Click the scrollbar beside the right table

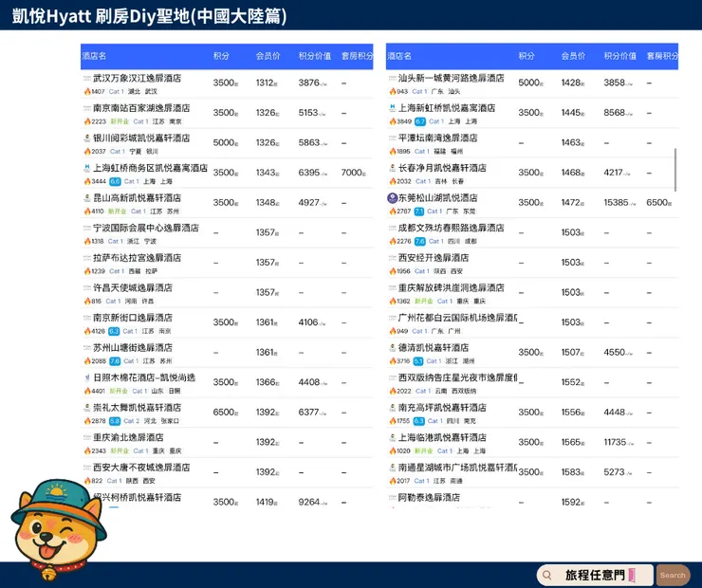click(x=674, y=170)
